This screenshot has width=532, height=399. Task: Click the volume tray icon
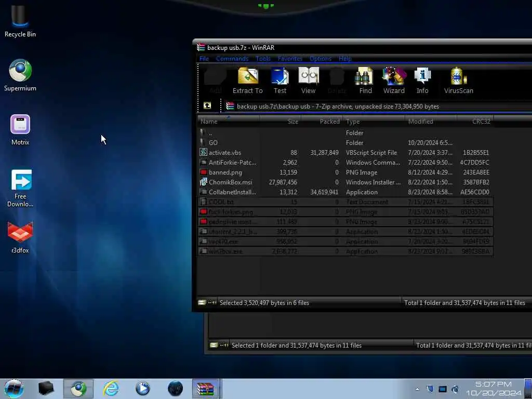pyautogui.click(x=455, y=389)
